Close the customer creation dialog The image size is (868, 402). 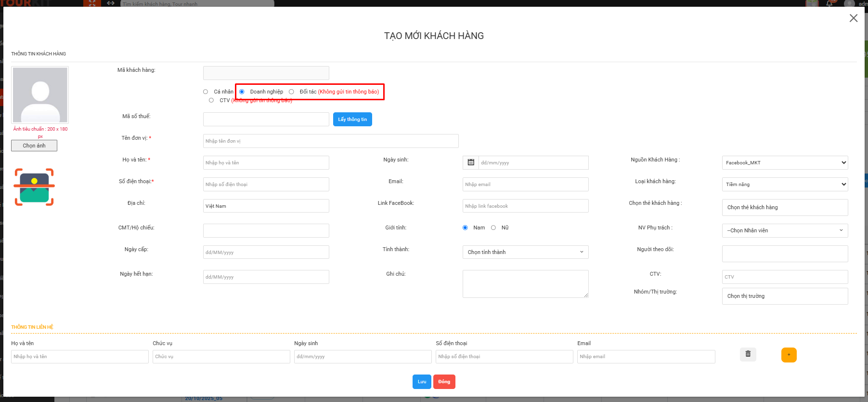pos(853,18)
